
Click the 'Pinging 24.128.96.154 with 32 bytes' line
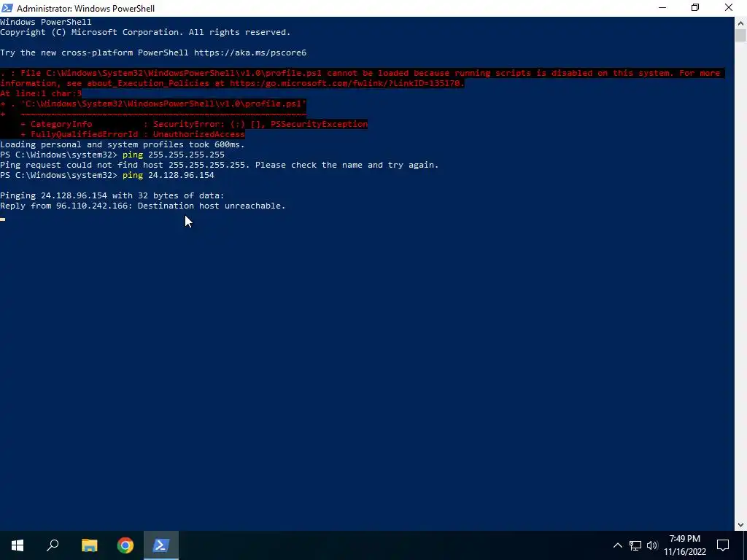click(x=112, y=195)
